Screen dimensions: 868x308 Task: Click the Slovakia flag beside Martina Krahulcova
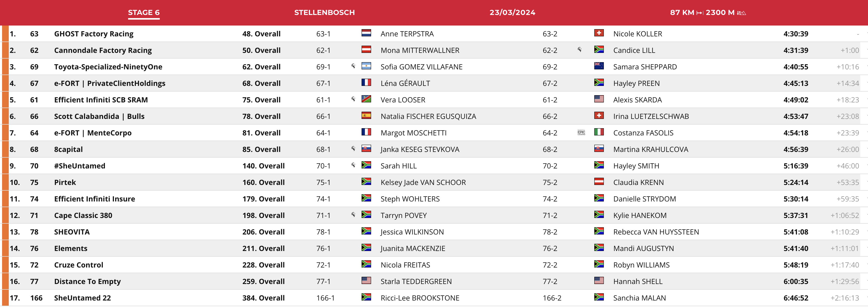[599, 149]
